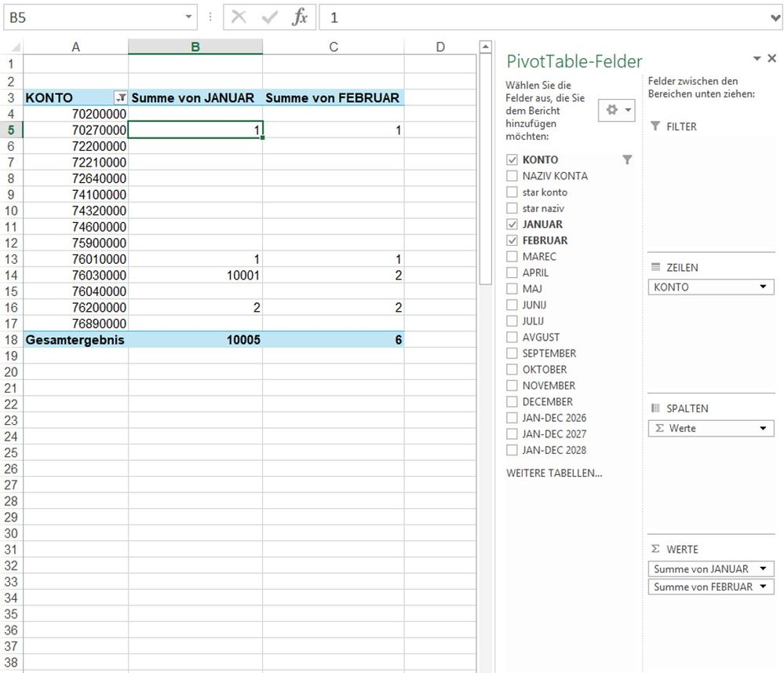Uncheck the FEBRUAR field checkbox
The width and height of the screenshot is (784, 673).
point(512,240)
